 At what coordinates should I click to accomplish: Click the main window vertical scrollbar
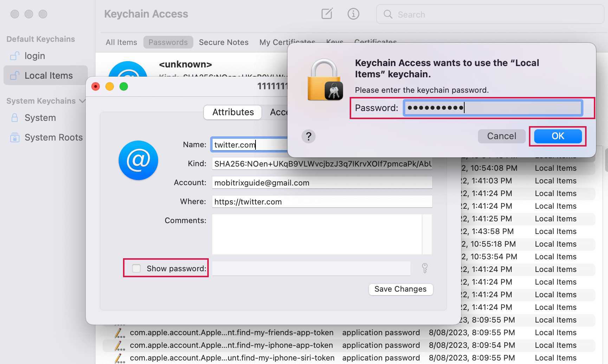606,160
